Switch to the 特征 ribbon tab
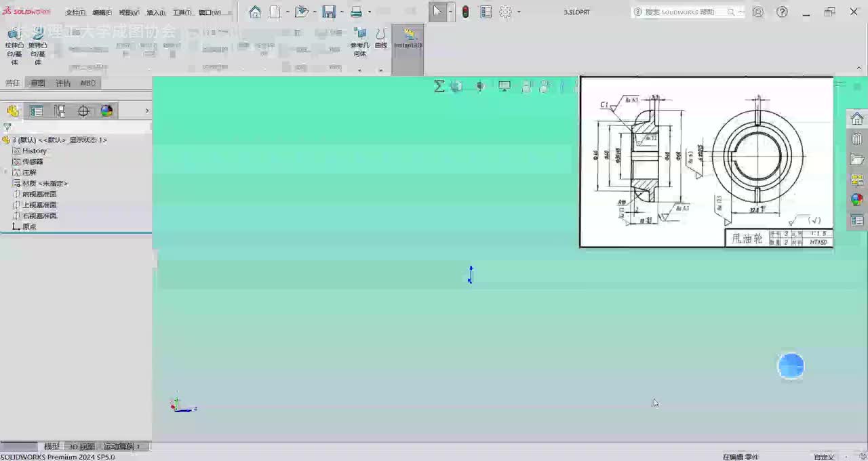The height and width of the screenshot is (461, 868). (13, 83)
